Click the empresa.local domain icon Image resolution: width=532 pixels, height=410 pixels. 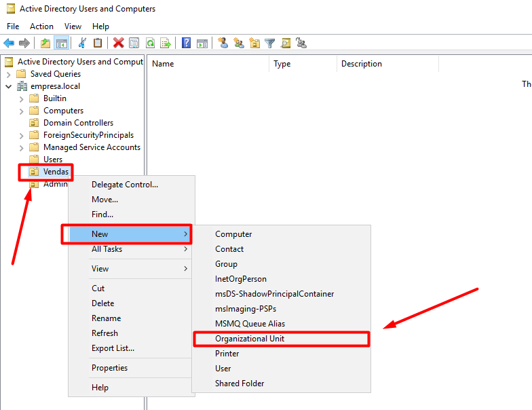click(x=22, y=86)
